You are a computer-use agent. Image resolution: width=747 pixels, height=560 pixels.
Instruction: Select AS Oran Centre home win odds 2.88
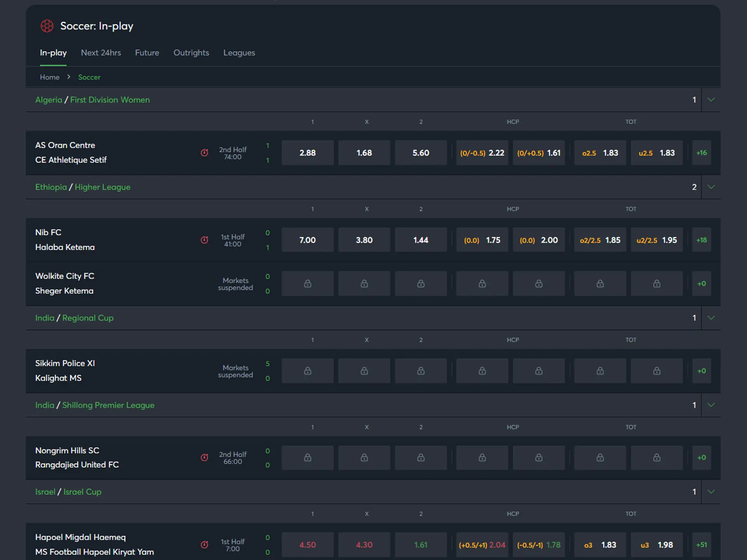coord(307,153)
